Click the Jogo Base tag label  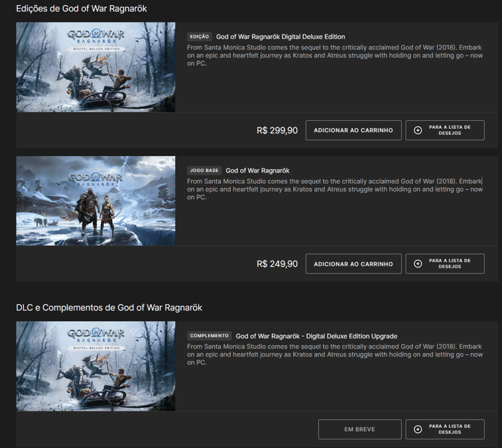click(x=204, y=171)
